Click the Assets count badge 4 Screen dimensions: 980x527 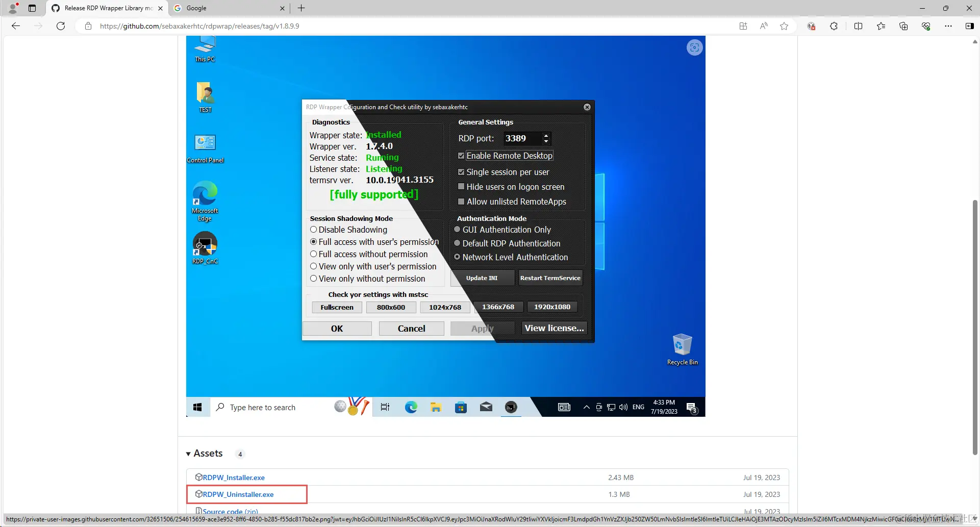click(240, 454)
